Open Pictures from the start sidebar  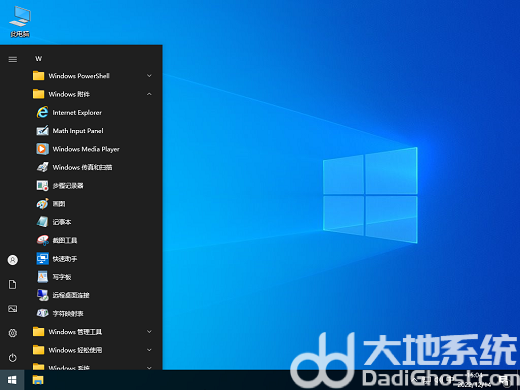click(13, 309)
